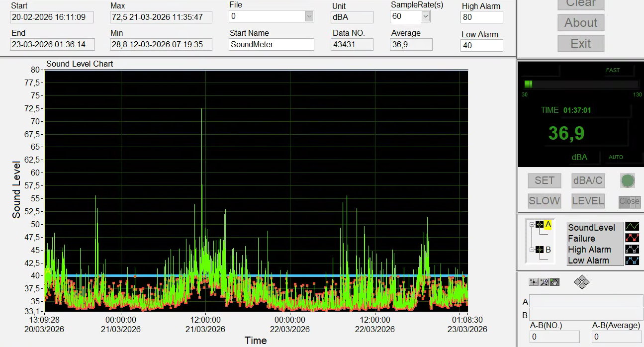Click the High Alarm plot legend icon

point(632,249)
